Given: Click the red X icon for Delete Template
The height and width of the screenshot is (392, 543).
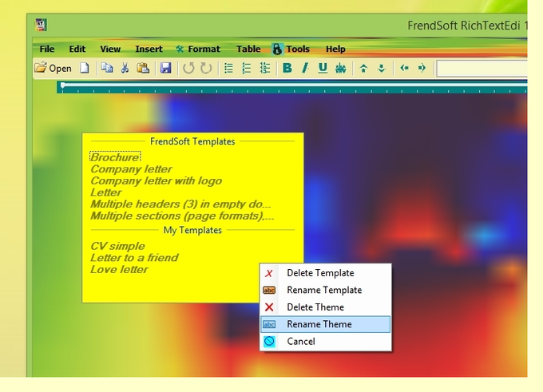Looking at the screenshot, I should (x=269, y=273).
